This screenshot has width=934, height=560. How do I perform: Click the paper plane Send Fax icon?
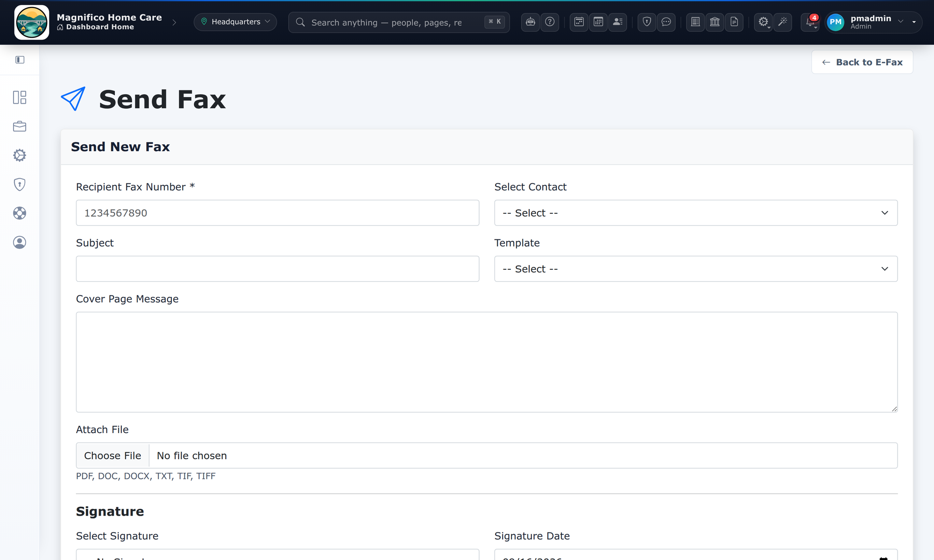(73, 99)
